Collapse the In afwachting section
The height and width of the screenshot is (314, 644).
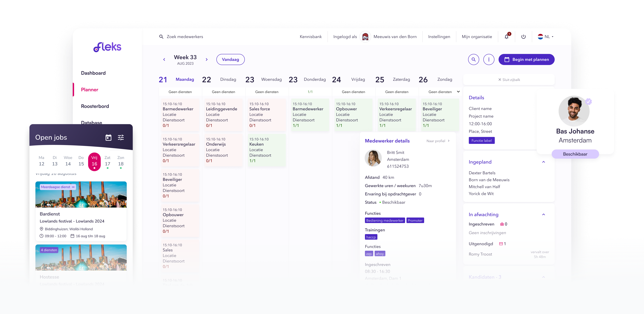pyautogui.click(x=543, y=214)
